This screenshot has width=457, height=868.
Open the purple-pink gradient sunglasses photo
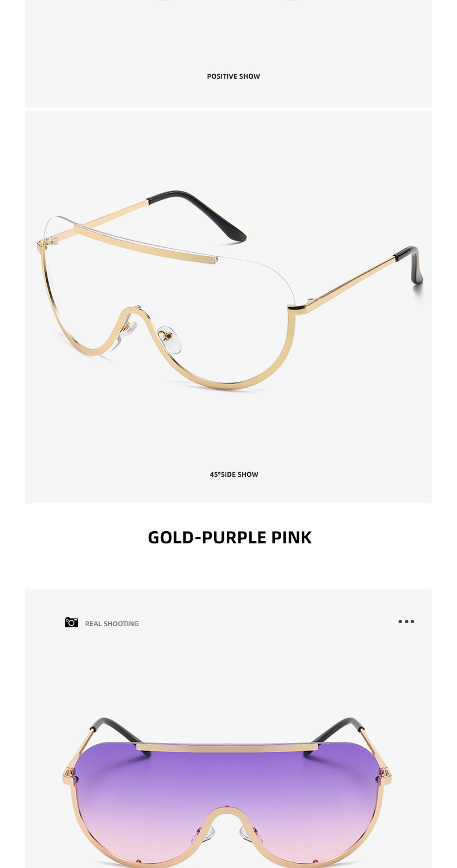228,728
